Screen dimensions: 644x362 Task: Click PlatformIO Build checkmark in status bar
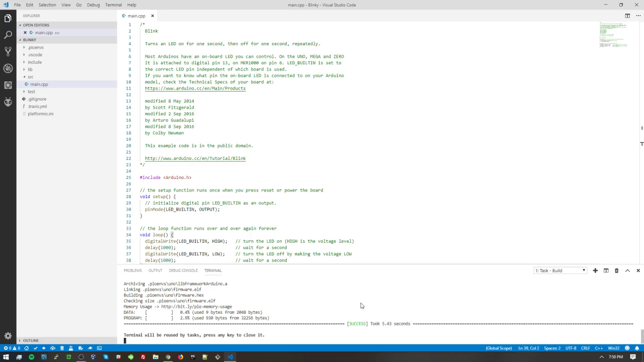[x=35, y=348]
